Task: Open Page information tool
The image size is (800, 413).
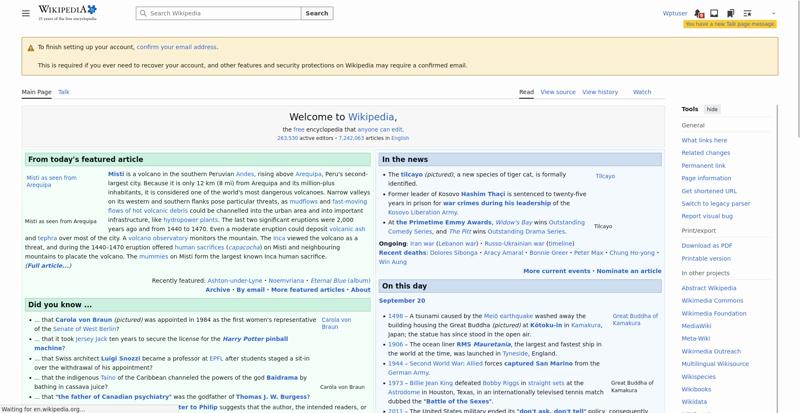Action: coord(706,178)
